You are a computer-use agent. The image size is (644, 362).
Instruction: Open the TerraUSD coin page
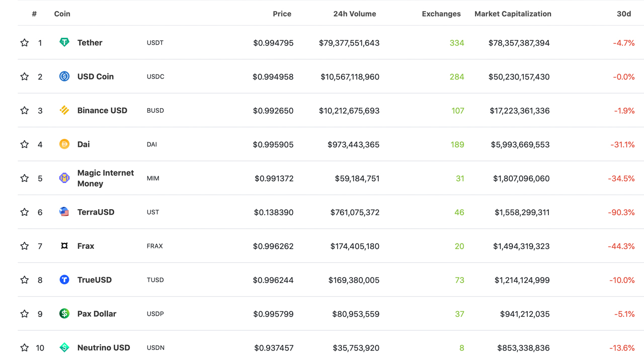coord(96,212)
